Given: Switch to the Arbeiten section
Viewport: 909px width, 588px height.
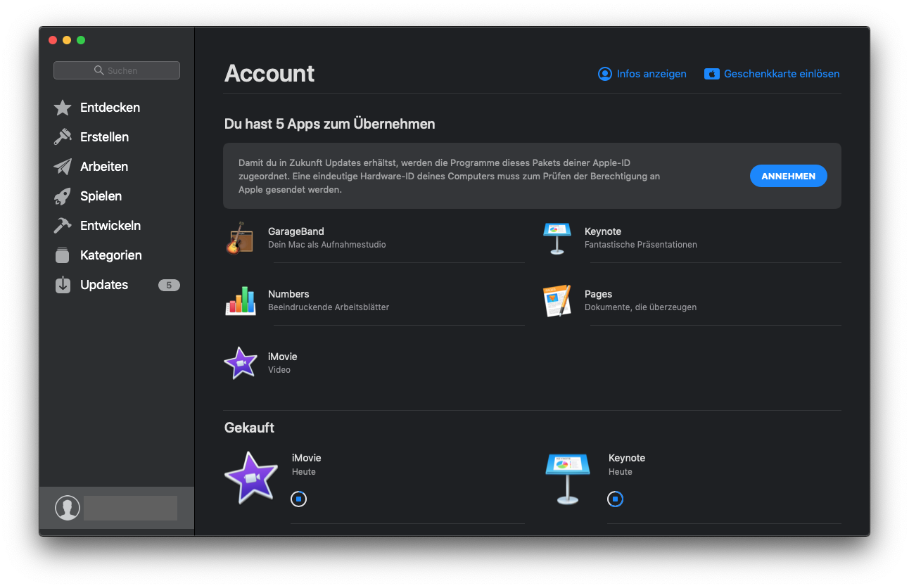Looking at the screenshot, I should click(104, 167).
